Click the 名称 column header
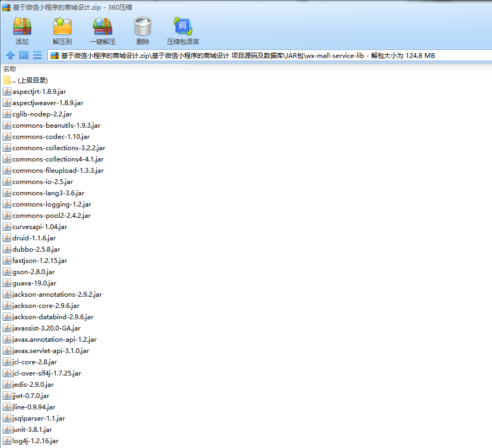This screenshot has height=448, width=492. click(10, 69)
